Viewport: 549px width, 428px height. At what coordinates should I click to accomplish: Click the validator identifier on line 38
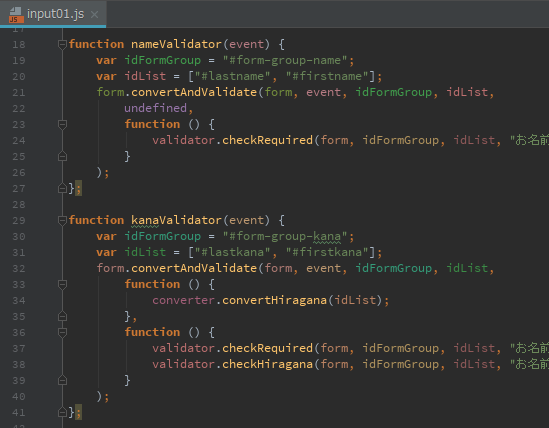(x=183, y=364)
